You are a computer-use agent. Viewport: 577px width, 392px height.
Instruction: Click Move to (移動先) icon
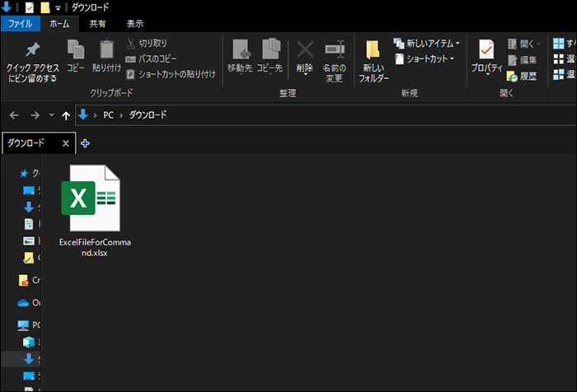pos(240,51)
